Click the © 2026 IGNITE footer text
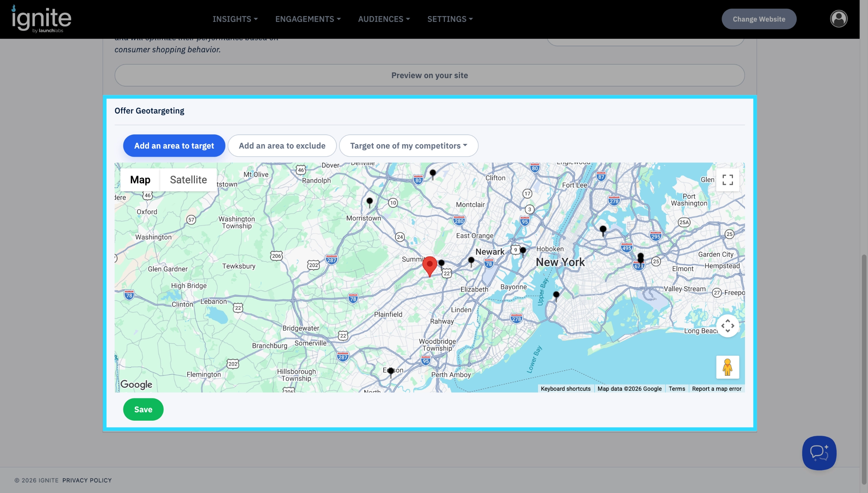 pos(37,480)
